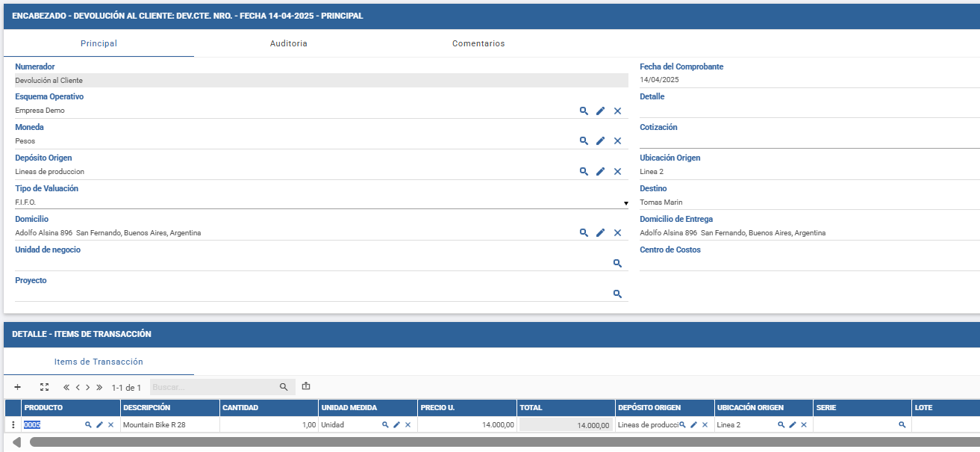Search Esquema Operativo with magnifier icon
The height and width of the screenshot is (452, 980).
[x=584, y=111]
